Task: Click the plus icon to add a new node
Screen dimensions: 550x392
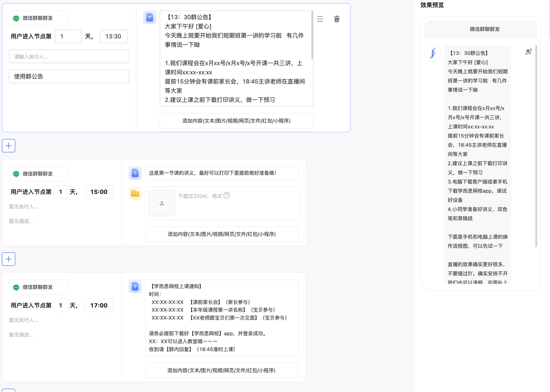Action: [8, 145]
